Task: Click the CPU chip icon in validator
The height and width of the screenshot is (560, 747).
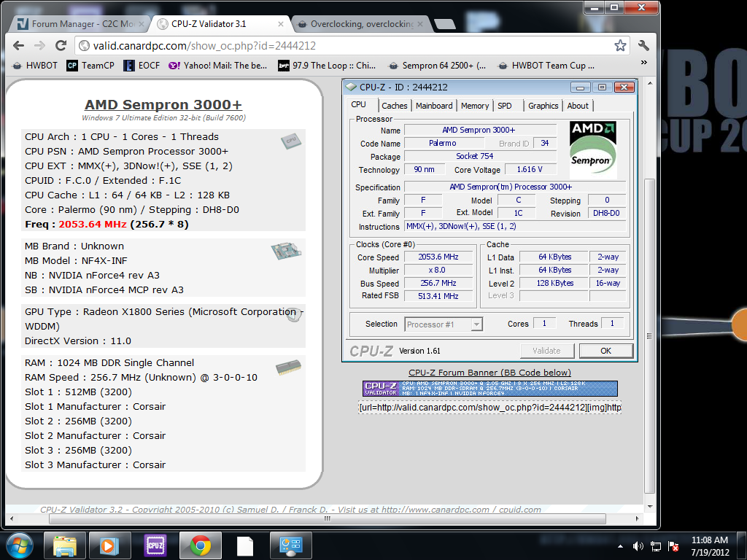Action: click(291, 141)
